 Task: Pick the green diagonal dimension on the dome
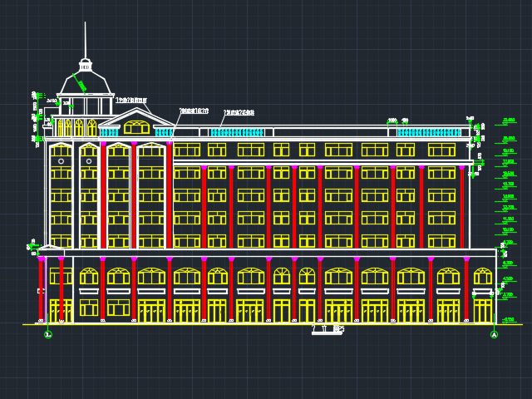coord(80,83)
